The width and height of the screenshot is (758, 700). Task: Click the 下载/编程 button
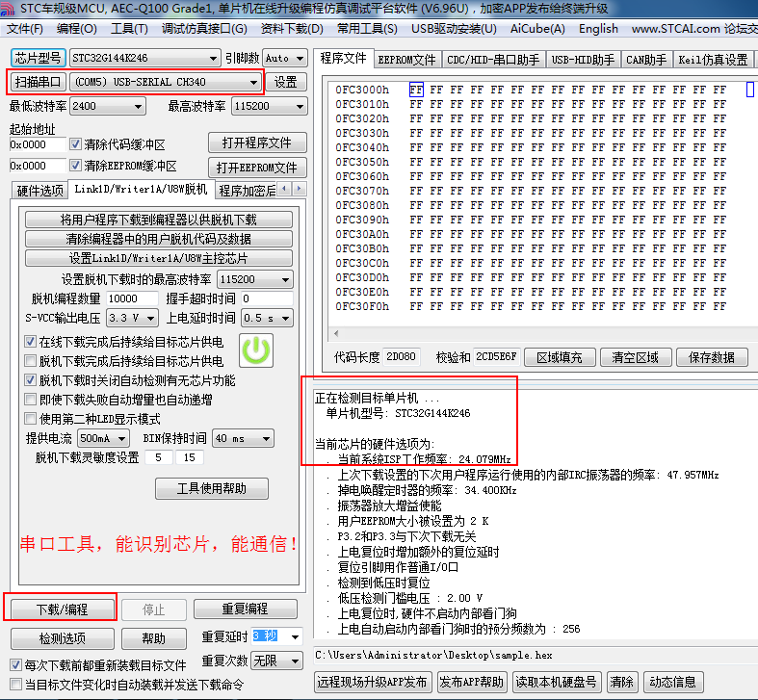point(63,609)
